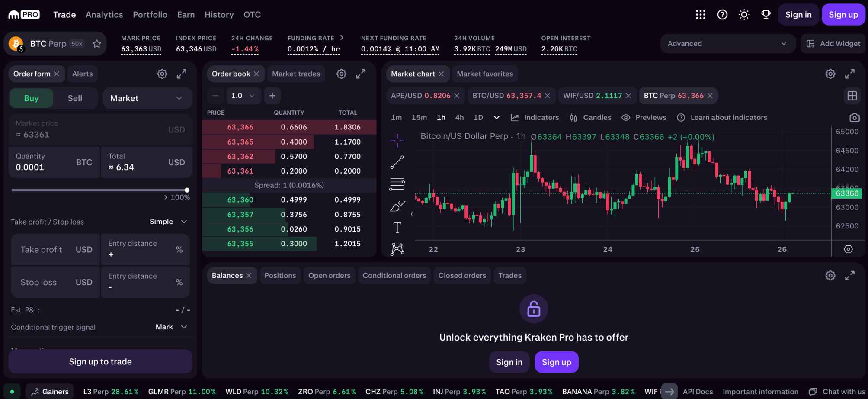Viewport: 868px width, 399px height.
Task: Take chart snapshot with camera icon
Action: pyautogui.click(x=854, y=117)
